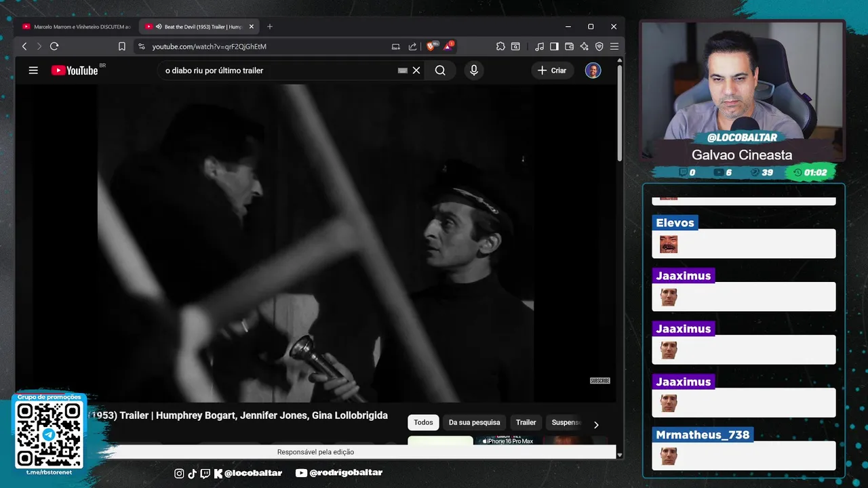Toggle the browser sidebar panel icon
Image resolution: width=868 pixels, height=488 pixels.
(x=554, y=46)
